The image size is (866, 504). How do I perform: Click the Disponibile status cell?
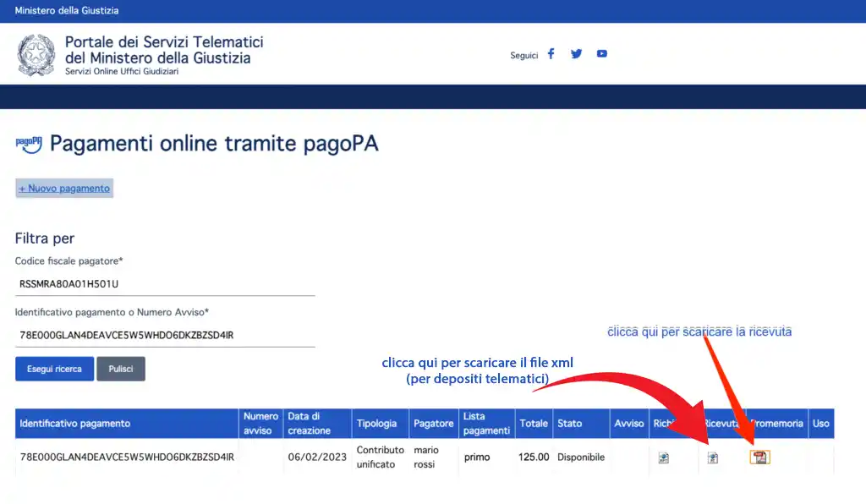[581, 457]
